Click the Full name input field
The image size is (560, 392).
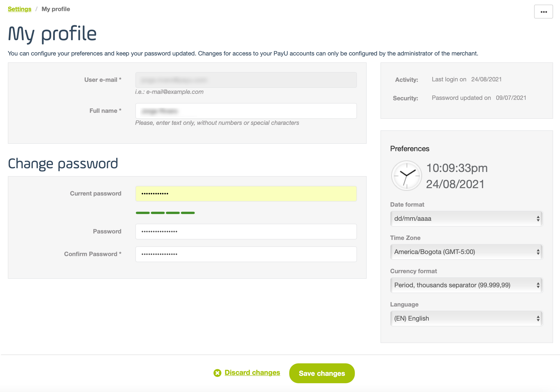(x=246, y=111)
